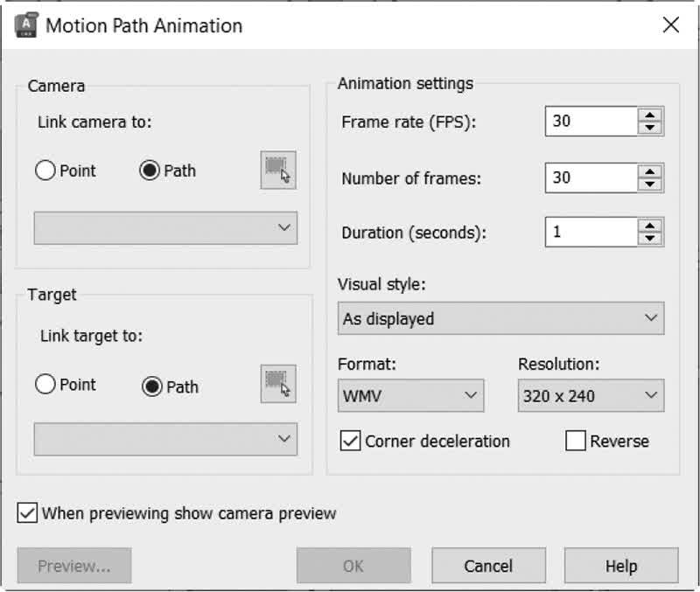Click the Frame rate (FPS) input field
700x592 pixels.
pos(591,121)
